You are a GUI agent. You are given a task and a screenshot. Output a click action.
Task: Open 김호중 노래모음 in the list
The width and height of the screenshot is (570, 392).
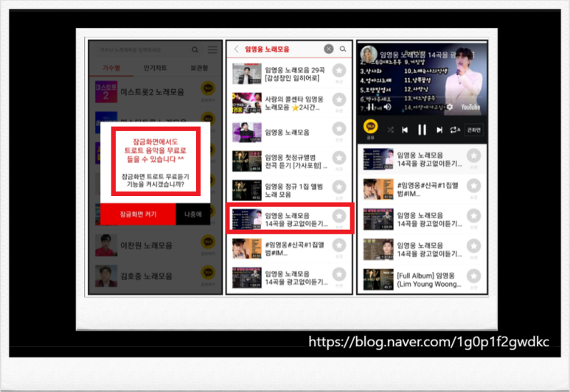(x=156, y=276)
